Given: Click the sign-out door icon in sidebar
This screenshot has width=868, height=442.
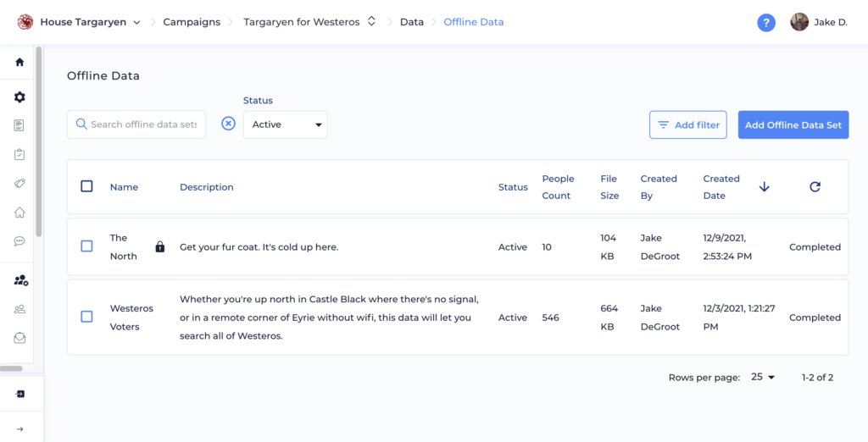Looking at the screenshot, I should (20, 394).
